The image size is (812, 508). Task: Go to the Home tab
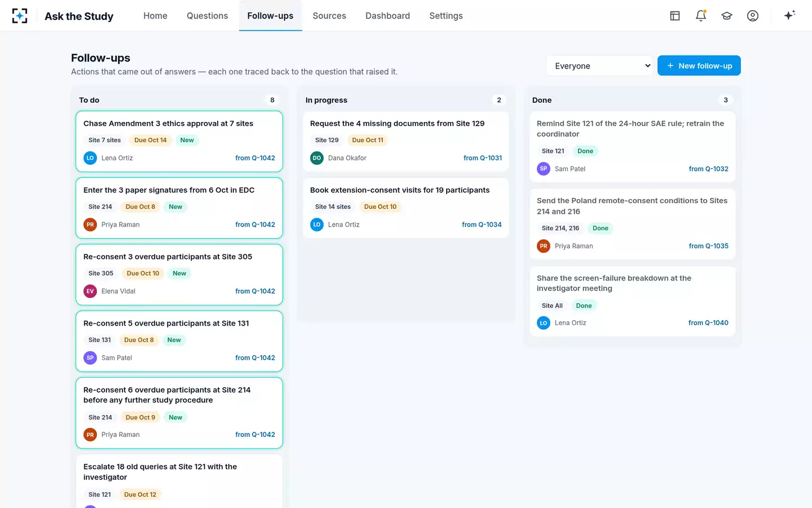point(155,16)
